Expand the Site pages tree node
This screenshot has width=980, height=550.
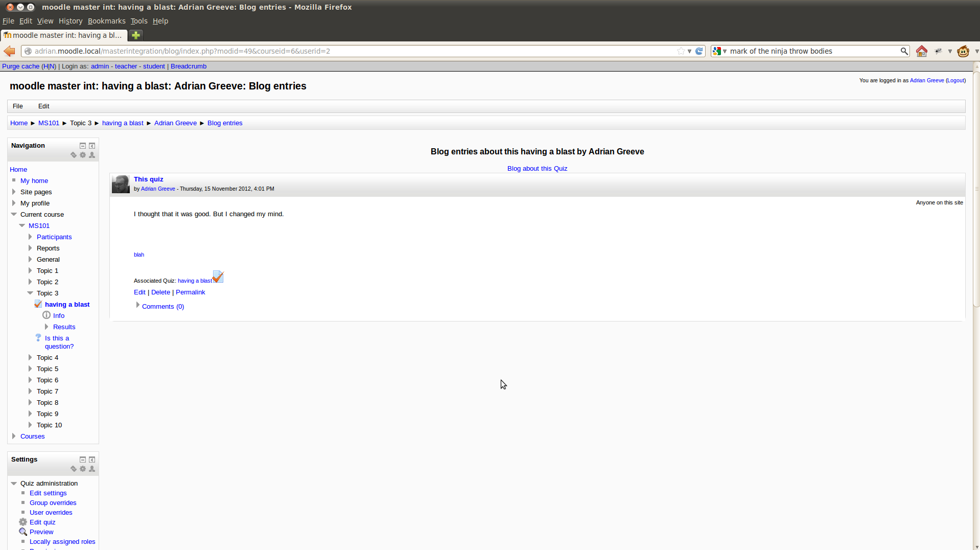(14, 192)
